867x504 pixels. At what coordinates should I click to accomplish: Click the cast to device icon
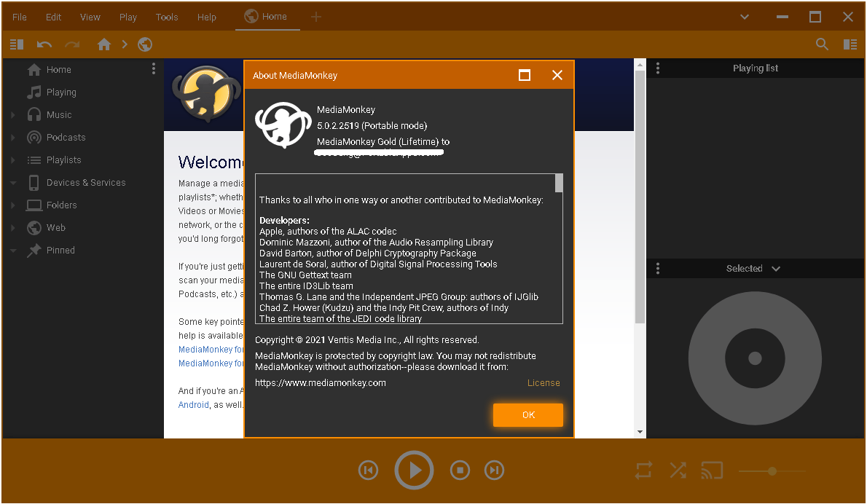(712, 470)
